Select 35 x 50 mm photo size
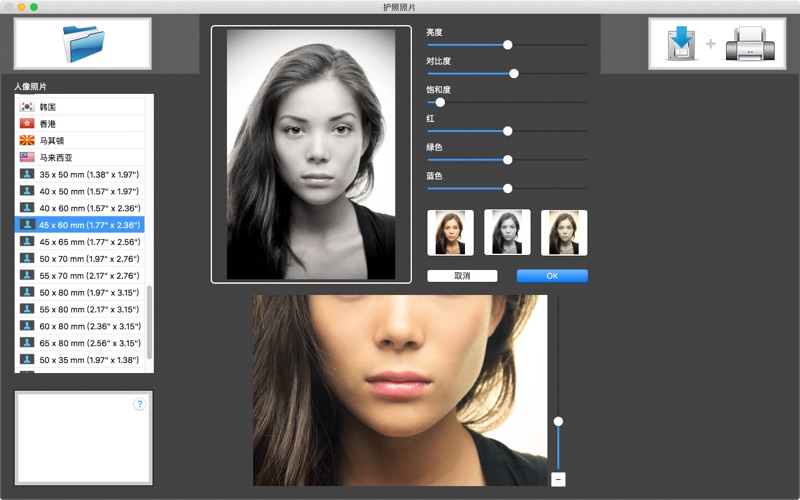 (x=80, y=175)
